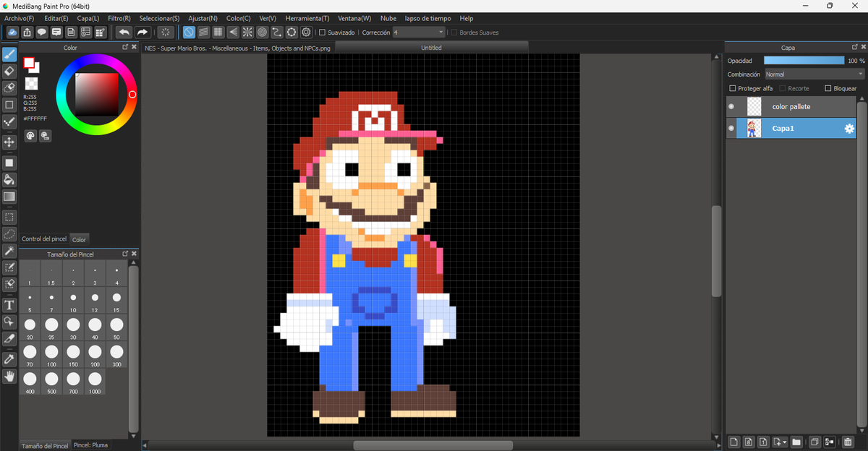Select the Hand tool
The width and height of the screenshot is (868, 451).
[9, 376]
